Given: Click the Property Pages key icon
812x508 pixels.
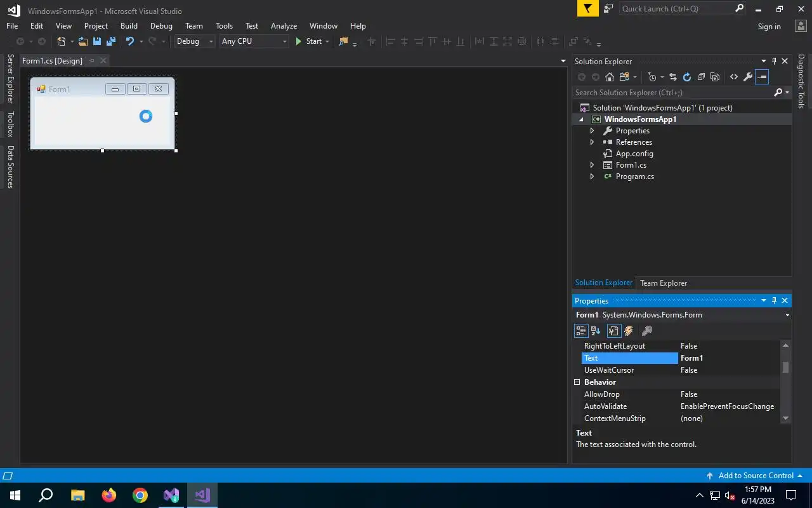Looking at the screenshot, I should click(647, 331).
